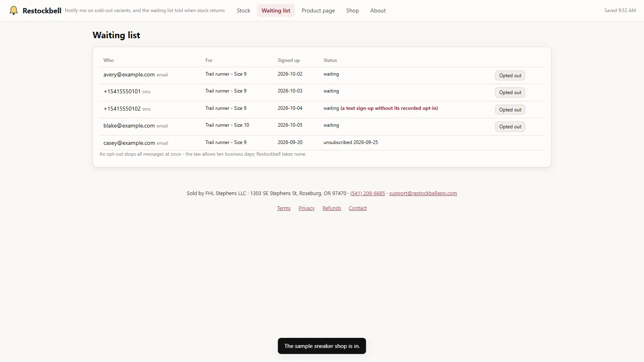The height and width of the screenshot is (362, 644).
Task: Click the Waiting list page heading
Action: coord(116,35)
